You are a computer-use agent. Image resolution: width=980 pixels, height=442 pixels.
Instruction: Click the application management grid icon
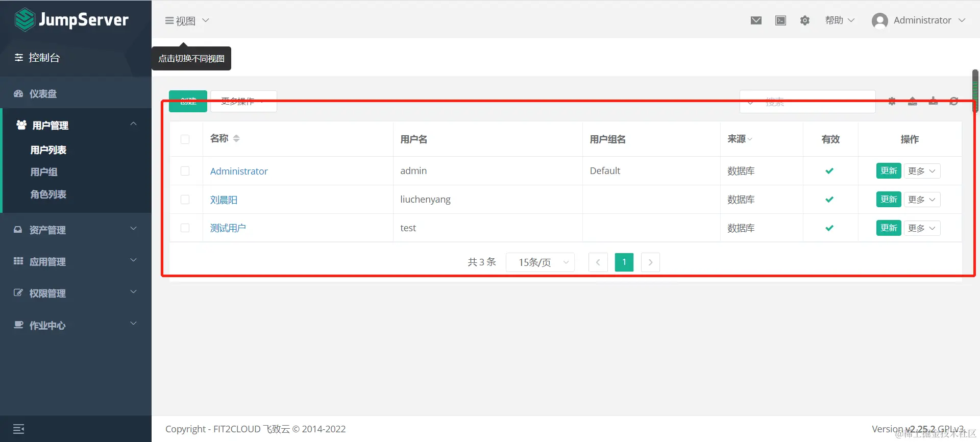click(x=18, y=261)
